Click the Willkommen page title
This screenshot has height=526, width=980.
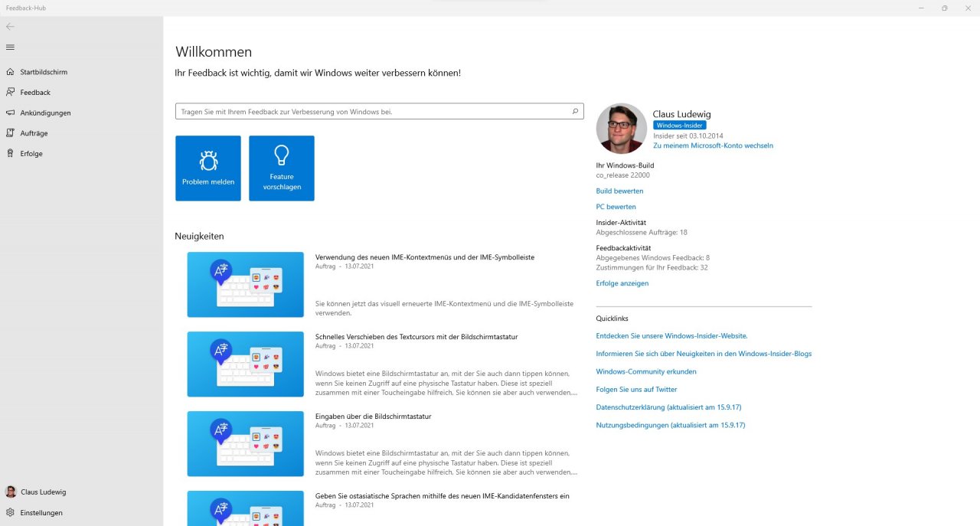click(214, 52)
